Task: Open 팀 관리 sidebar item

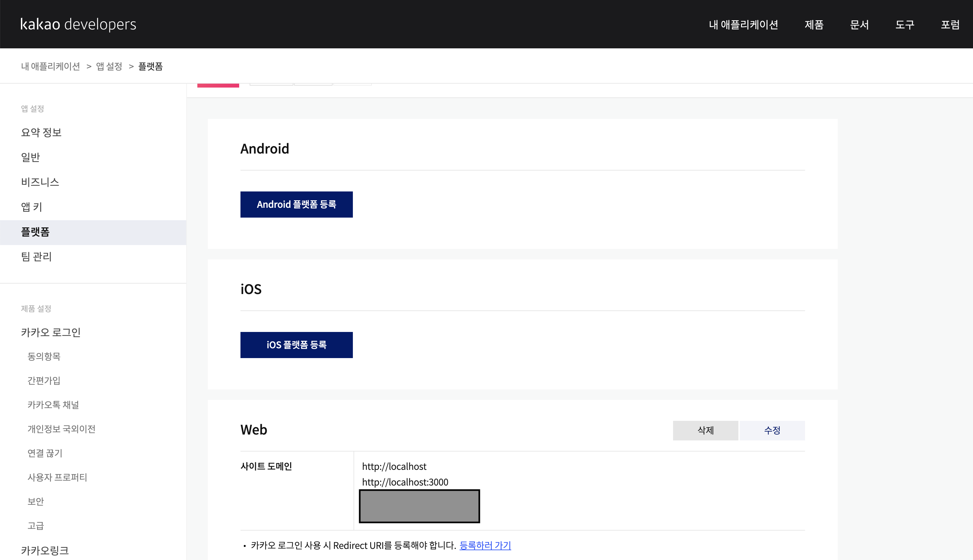Action: (36, 256)
